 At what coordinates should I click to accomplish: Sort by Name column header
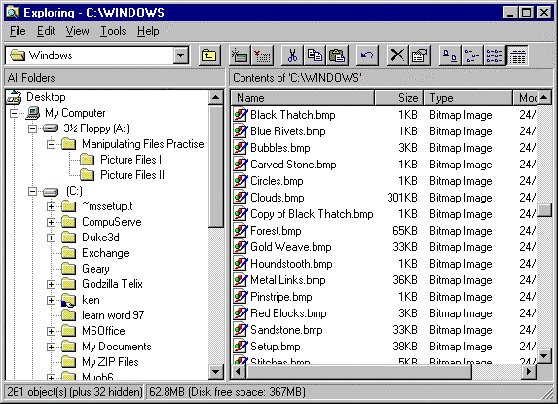coord(303,98)
